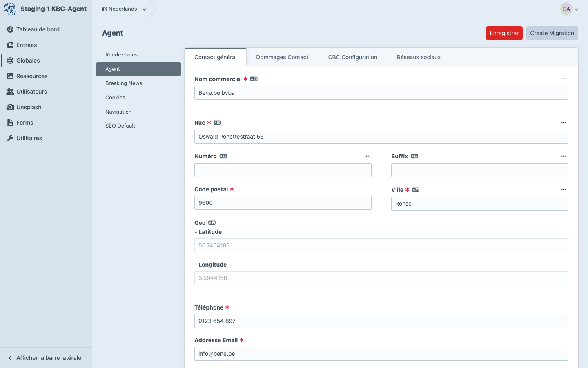Viewport: 588px width, 368px height.
Task: Click the empty Suffix input field
Action: [480, 170]
